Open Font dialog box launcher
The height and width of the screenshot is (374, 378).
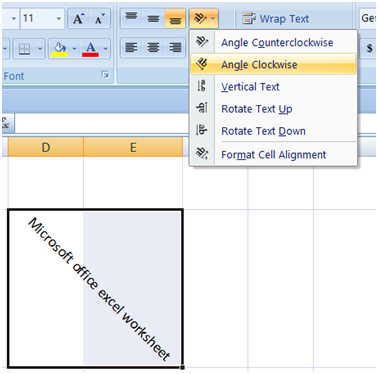pos(105,75)
